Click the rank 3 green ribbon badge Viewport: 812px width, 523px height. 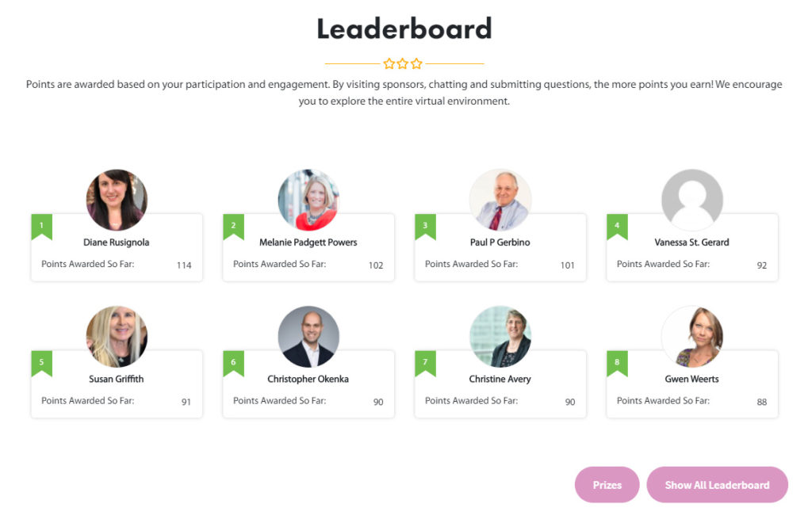[x=425, y=227]
